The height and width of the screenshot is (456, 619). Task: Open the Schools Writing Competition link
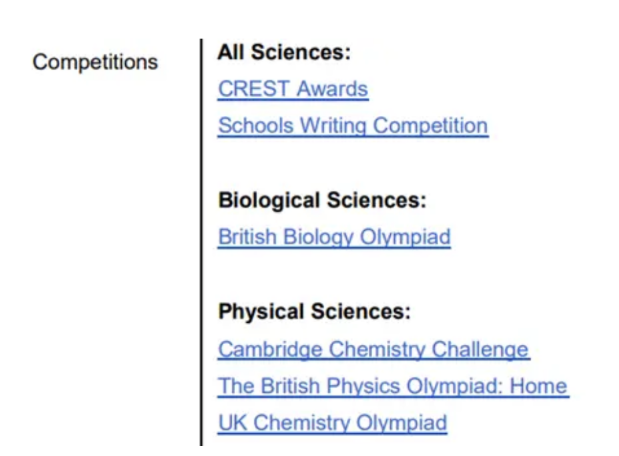coord(353,126)
